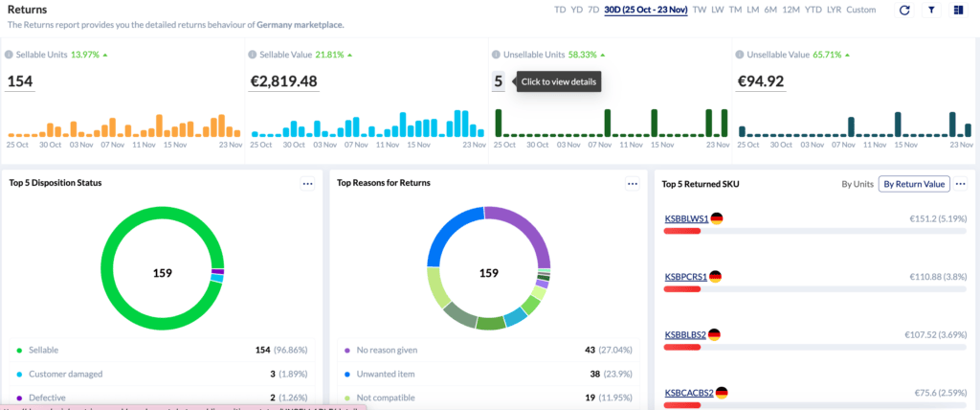Click info icon beside Sellable Units
The width and height of the screenshot is (980, 410).
pyautogui.click(x=9, y=55)
